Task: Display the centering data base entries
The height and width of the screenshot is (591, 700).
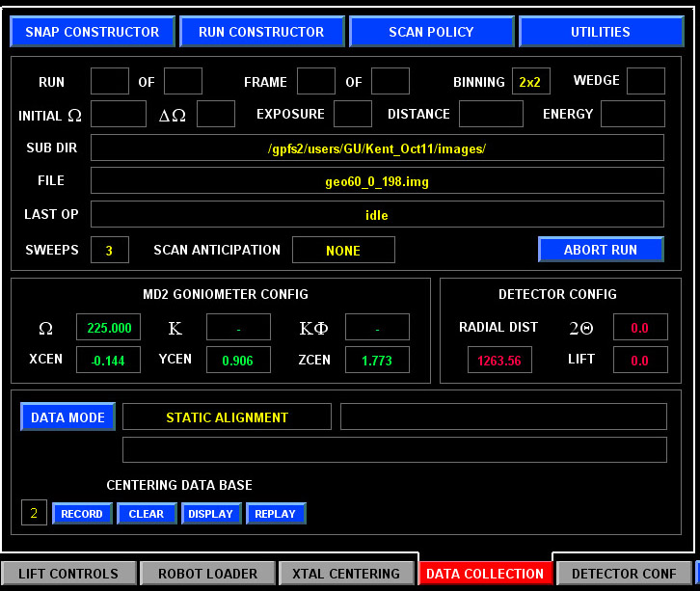Action: point(211,514)
